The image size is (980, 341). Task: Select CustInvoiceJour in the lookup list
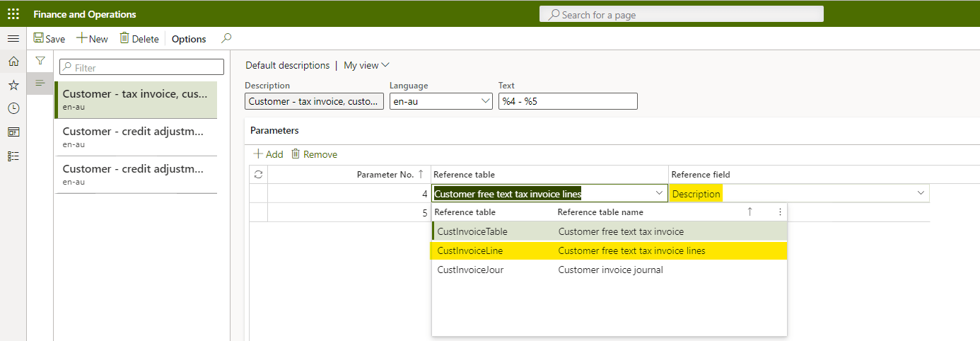coord(470,270)
